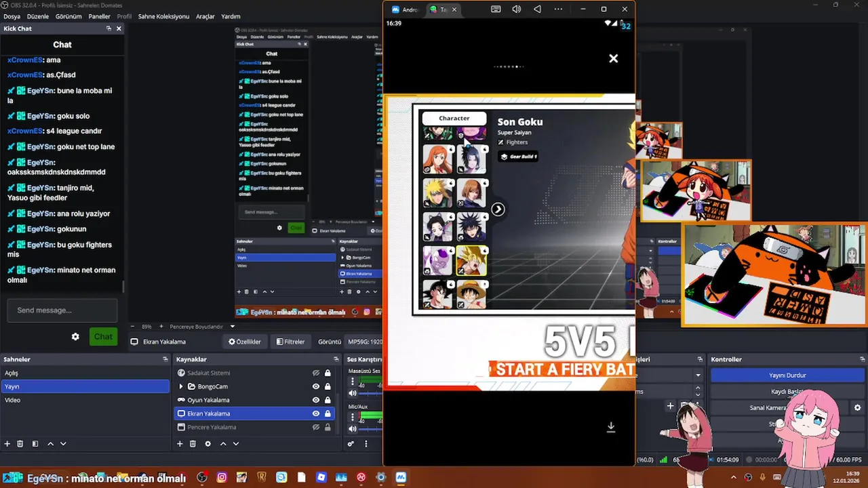Select the Son Goku character thumbnail
Viewport: 868px width, 488px height.
471,260
